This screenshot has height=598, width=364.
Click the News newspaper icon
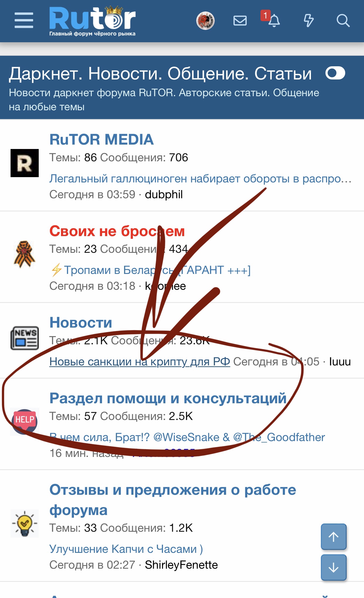pos(25,338)
